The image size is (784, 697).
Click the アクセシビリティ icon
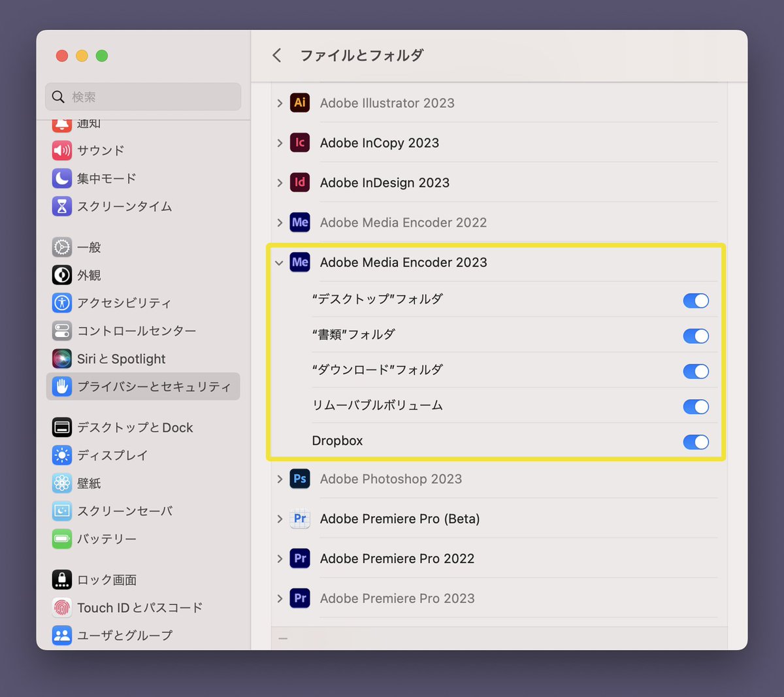62,303
